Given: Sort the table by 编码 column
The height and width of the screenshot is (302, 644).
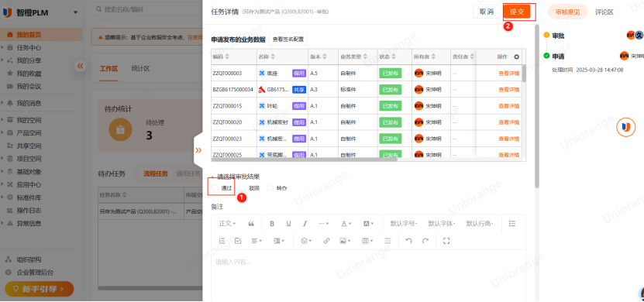Looking at the screenshot, I should (x=227, y=57).
